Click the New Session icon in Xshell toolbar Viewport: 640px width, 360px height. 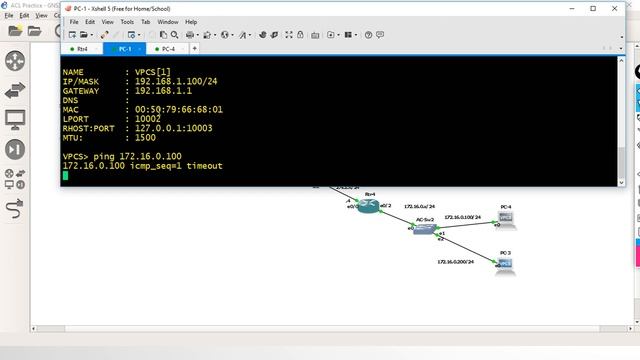point(72,35)
